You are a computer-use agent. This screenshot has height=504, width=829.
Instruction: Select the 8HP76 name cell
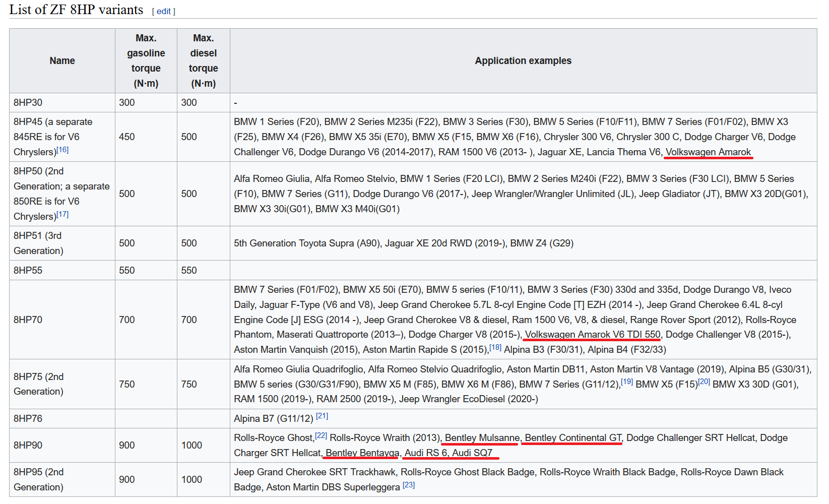pos(62,418)
